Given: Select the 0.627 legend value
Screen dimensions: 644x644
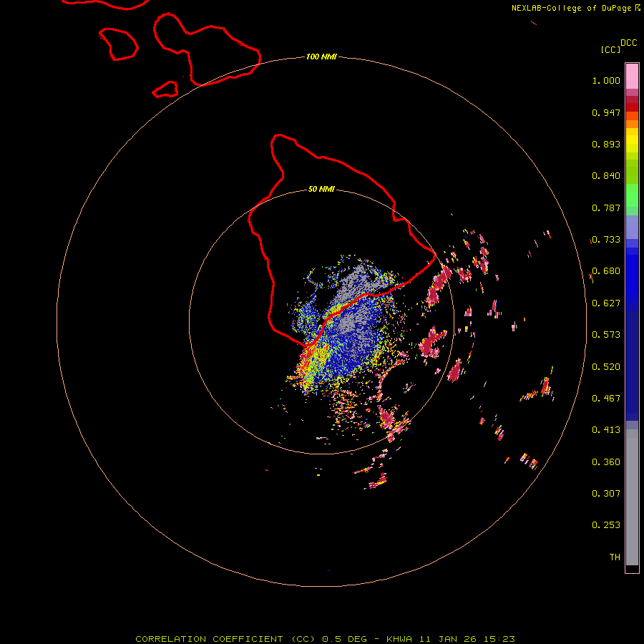Looking at the screenshot, I should (606, 303).
